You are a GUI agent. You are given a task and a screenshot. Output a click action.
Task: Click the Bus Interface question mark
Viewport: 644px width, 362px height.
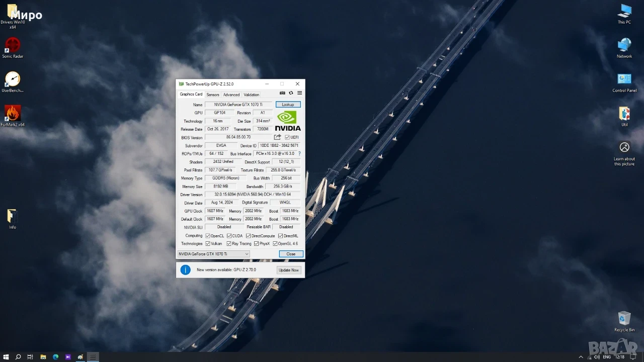299,154
